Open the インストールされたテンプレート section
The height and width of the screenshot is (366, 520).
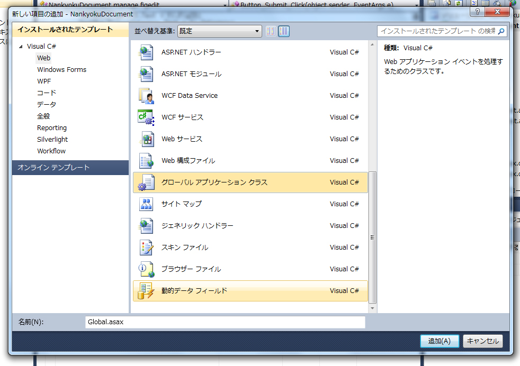[x=70, y=30]
